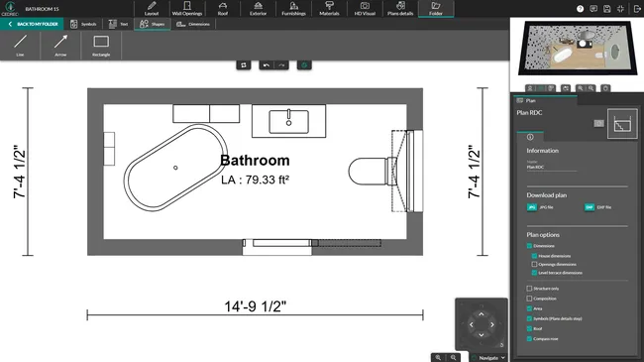The height and width of the screenshot is (362, 644).
Task: Open the Exterior step
Action: 258,9
